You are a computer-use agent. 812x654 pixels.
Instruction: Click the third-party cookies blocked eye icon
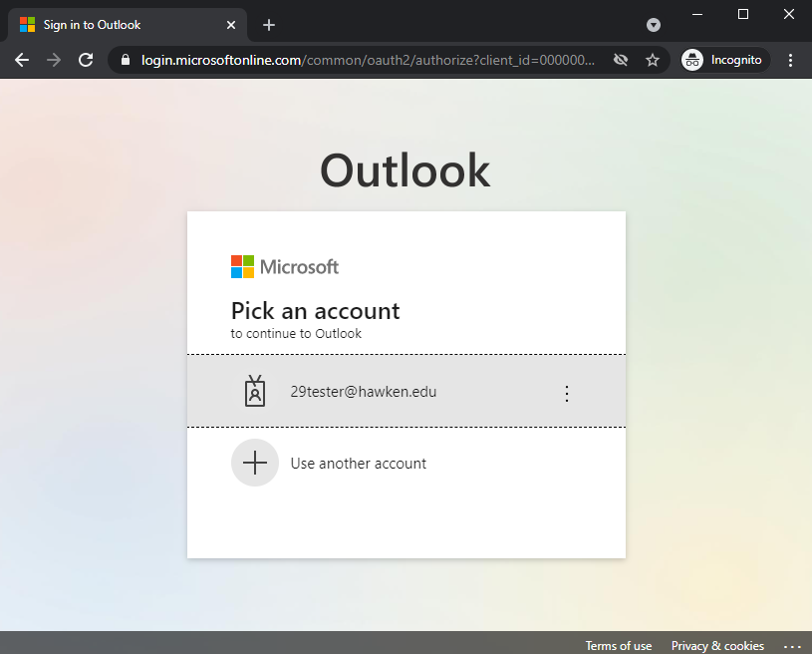621,60
